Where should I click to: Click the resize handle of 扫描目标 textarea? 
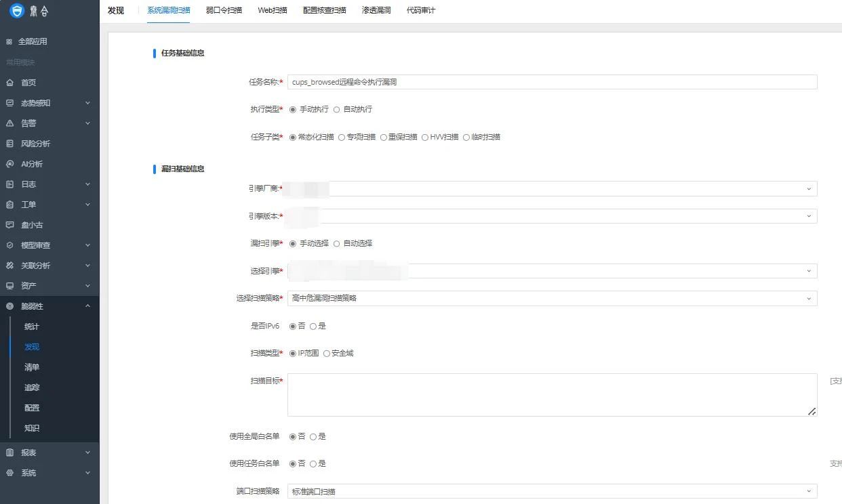(811, 411)
